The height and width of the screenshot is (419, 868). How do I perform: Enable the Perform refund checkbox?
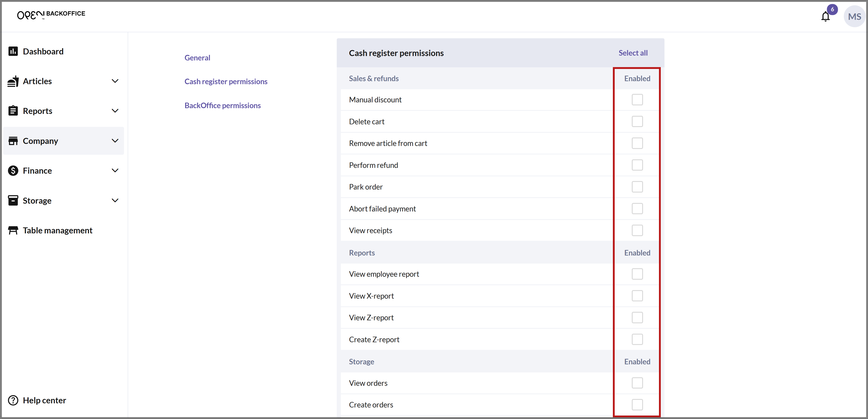pos(637,165)
